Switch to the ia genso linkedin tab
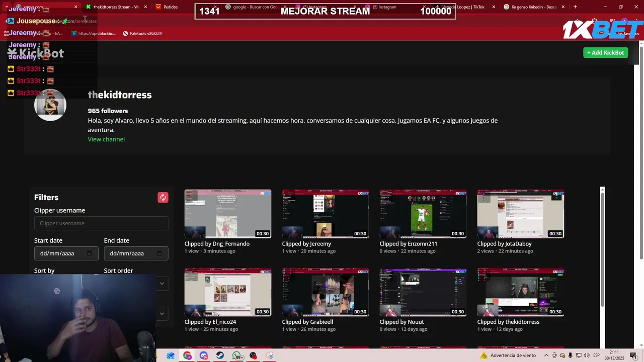This screenshot has height=362, width=644. [534, 7]
